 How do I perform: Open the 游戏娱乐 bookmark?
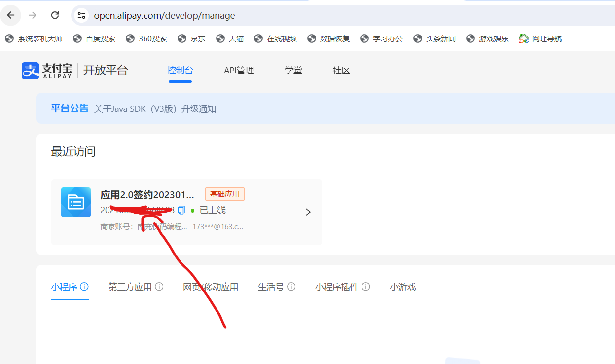click(x=487, y=38)
